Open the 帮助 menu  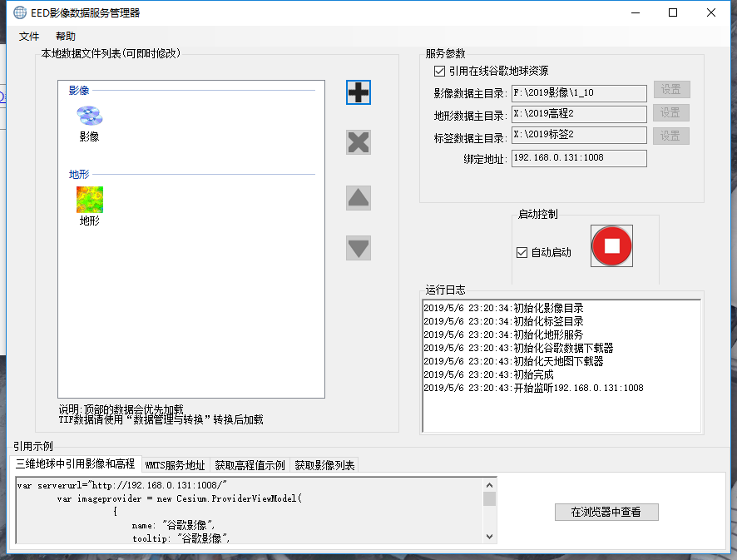66,37
